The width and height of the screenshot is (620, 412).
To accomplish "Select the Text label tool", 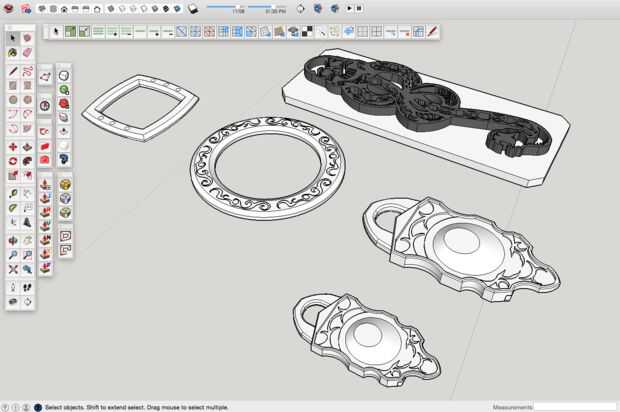I will (27, 208).
